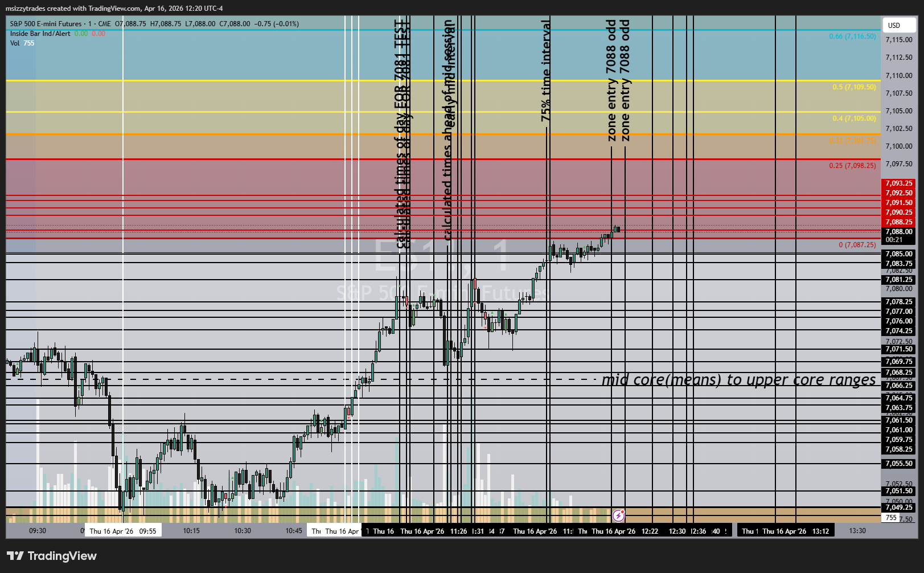The height and width of the screenshot is (573, 924).
Task: Click the Thu 16 Apr '26 09:55 time label
Action: pyautogui.click(x=123, y=531)
